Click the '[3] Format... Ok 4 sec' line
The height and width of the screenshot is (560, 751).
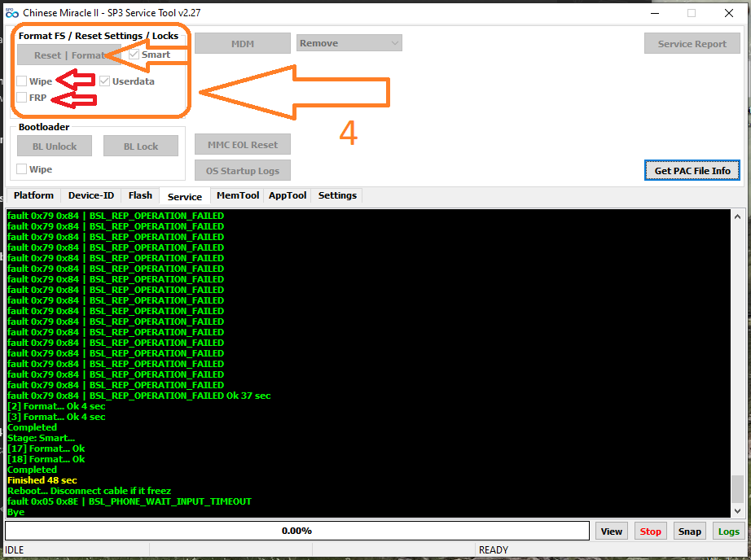[56, 417]
